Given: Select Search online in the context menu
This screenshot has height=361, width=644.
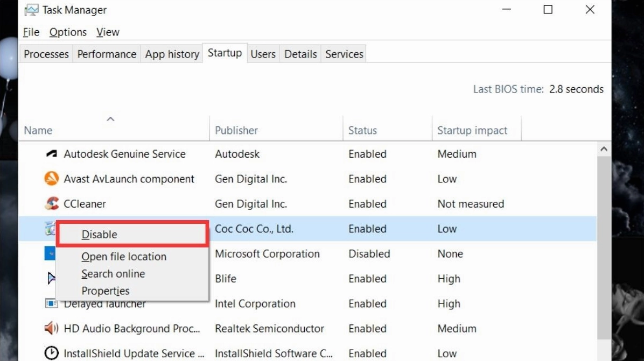Looking at the screenshot, I should (x=113, y=274).
